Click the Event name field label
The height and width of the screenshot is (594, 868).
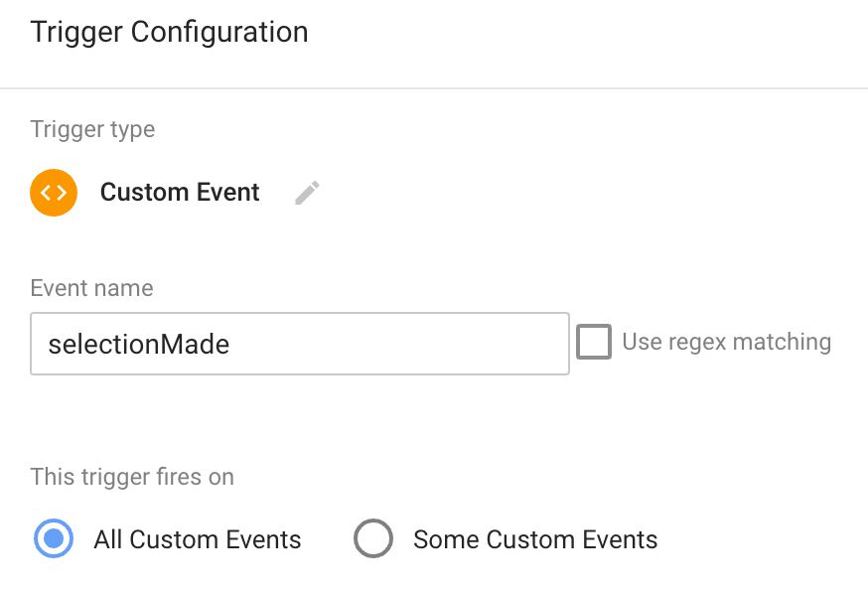point(92,288)
